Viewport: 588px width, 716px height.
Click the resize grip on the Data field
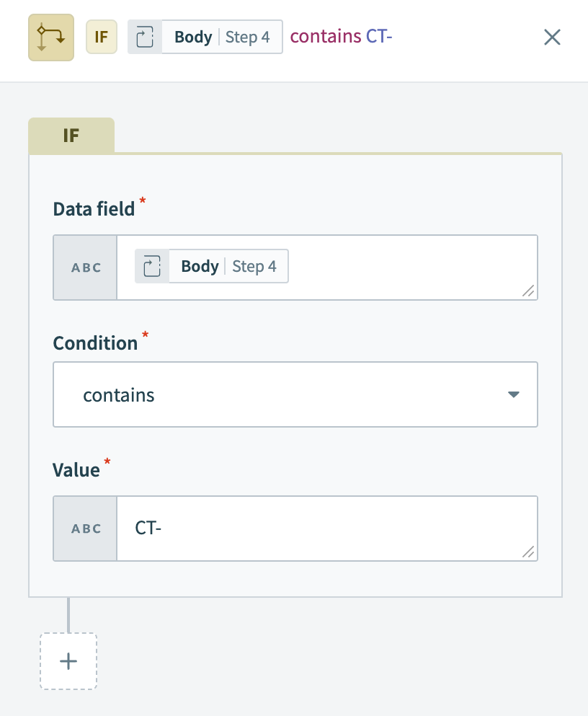tap(530, 291)
